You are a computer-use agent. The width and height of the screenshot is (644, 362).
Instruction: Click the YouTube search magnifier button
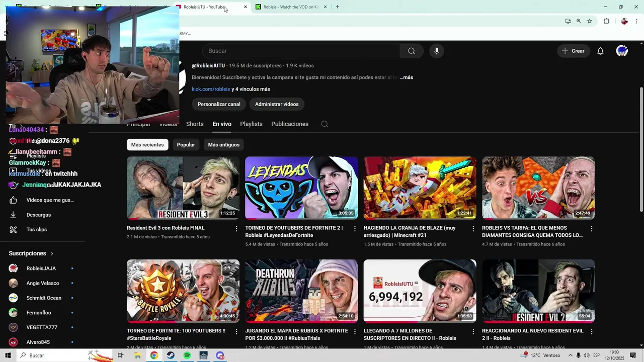(412, 51)
